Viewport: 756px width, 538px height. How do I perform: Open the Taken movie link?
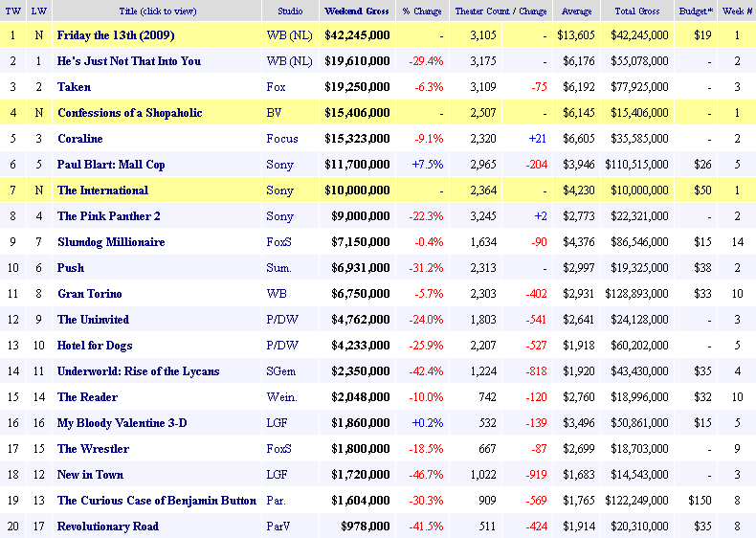[73, 87]
